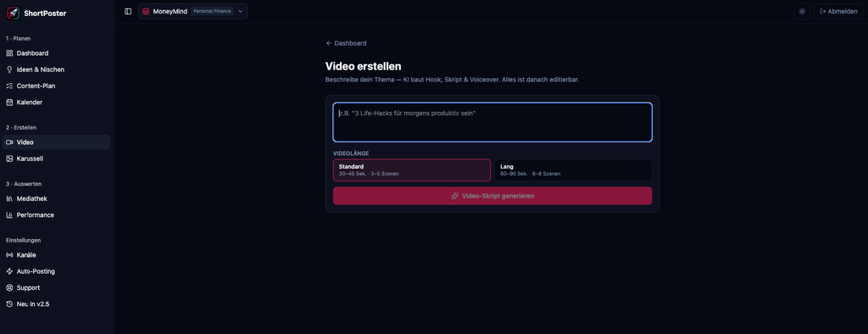868x334 pixels.
Task: Open Performance in the sidebar
Action: 57,215
